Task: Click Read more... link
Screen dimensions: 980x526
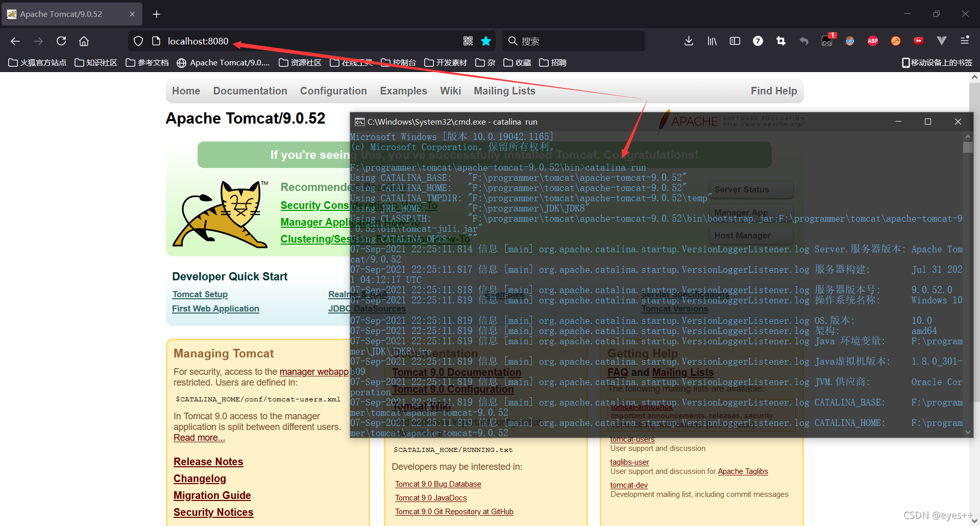Action: click(199, 438)
